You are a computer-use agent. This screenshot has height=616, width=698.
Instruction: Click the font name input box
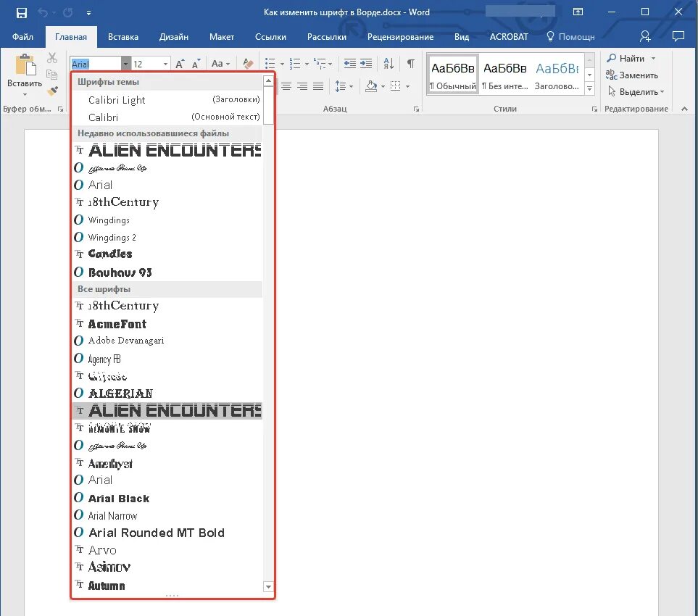95,64
